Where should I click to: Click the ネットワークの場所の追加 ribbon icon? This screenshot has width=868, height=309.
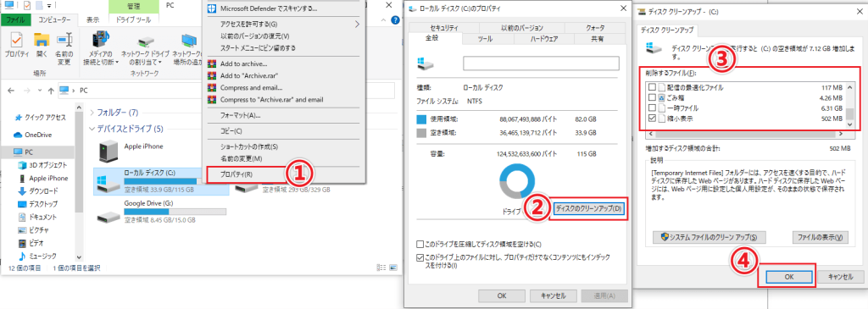coord(190,41)
